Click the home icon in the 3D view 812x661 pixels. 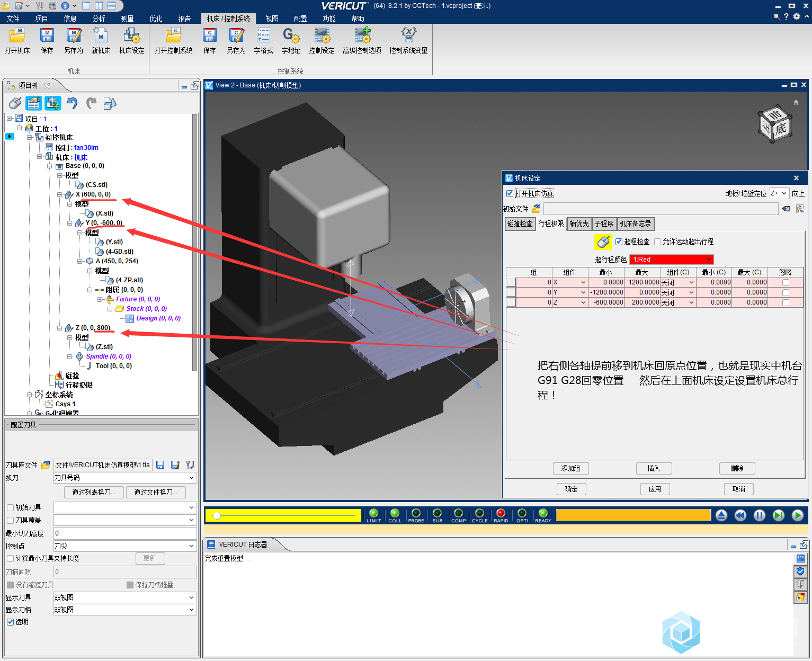[x=796, y=102]
